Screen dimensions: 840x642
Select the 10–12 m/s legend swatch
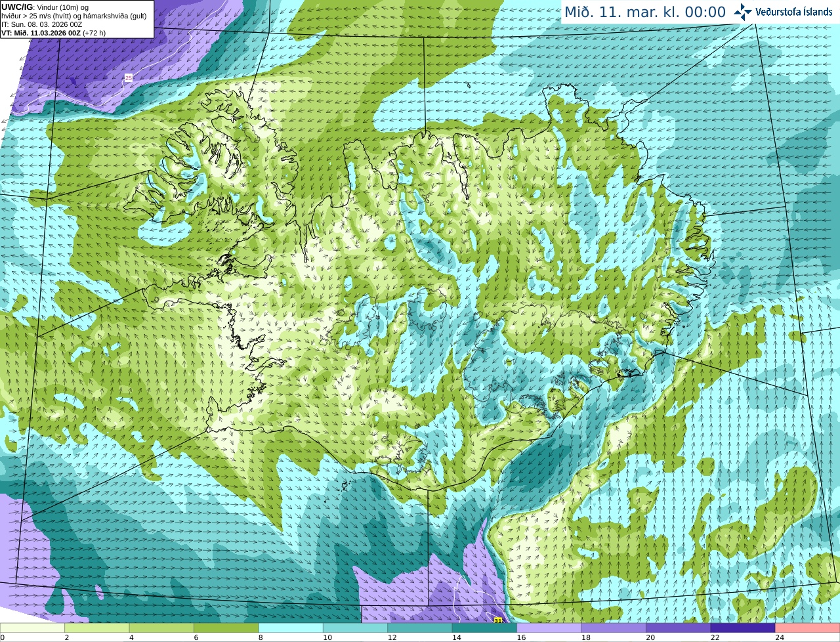(356, 628)
